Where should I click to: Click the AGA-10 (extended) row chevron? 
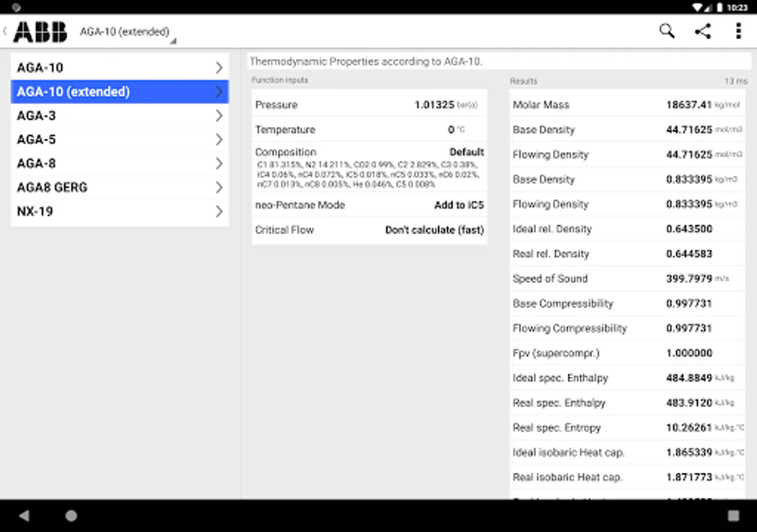tap(219, 92)
